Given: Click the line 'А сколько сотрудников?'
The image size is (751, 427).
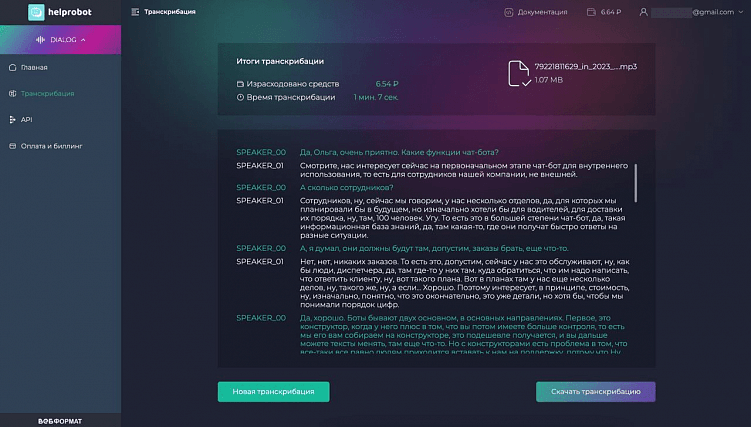Looking at the screenshot, I should 346,188.
